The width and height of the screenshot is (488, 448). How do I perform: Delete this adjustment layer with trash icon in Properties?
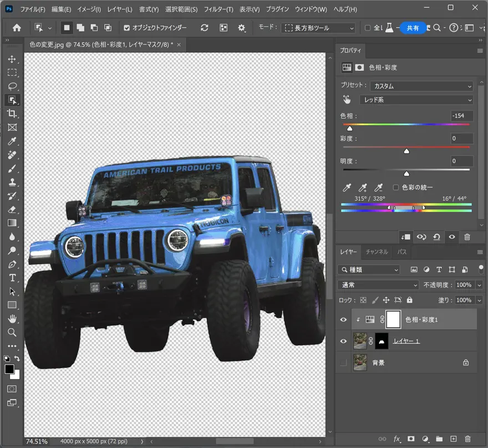(x=467, y=237)
